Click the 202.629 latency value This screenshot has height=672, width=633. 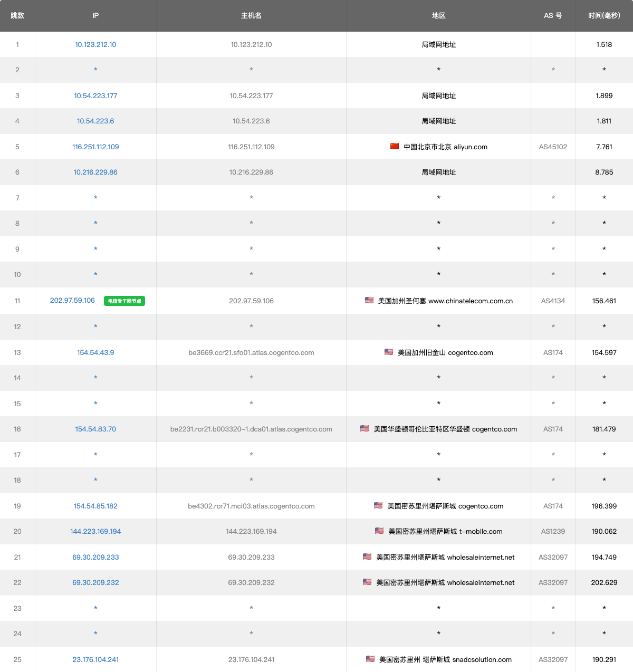pyautogui.click(x=604, y=583)
